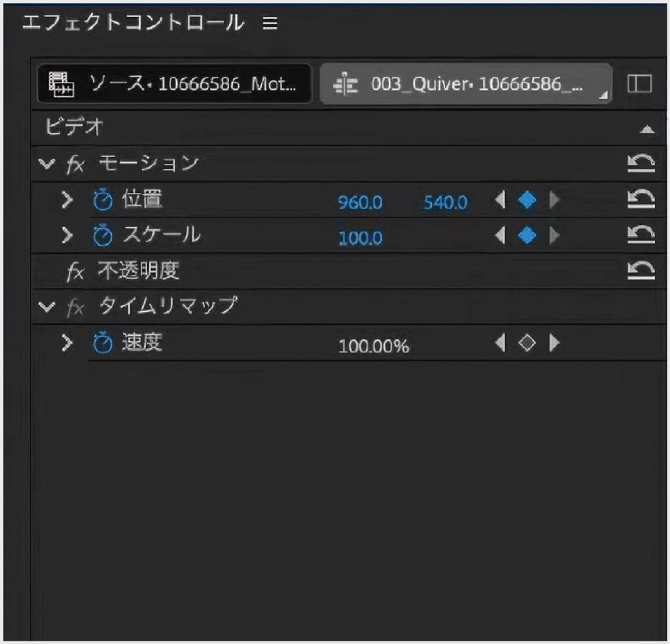This screenshot has width=670, height=644.
Task: Open the Effect Controls panel menu icon
Action: point(270,24)
